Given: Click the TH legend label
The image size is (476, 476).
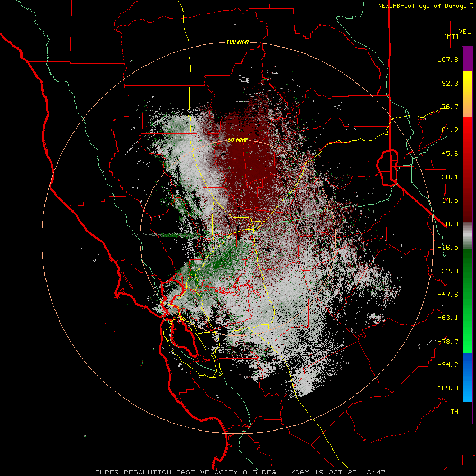Looking at the screenshot, I should coord(454,412).
